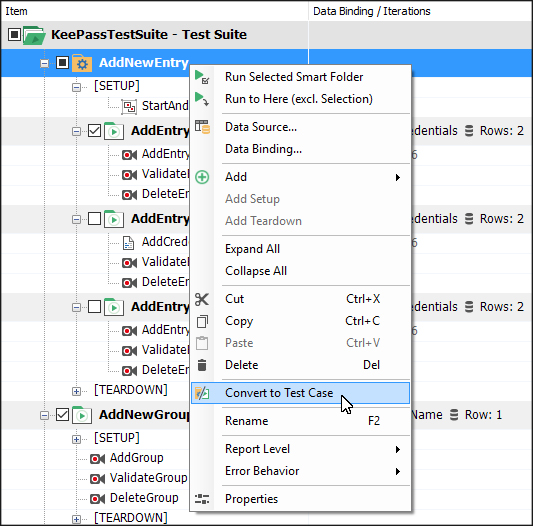This screenshot has width=533, height=526.
Task: Toggle the AddNewEntry smart folder checkbox
Action: pos(62,63)
